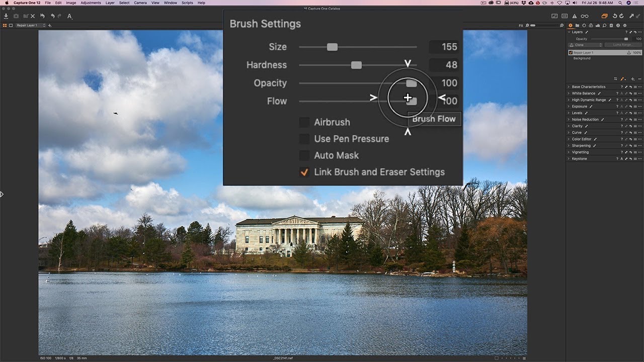Click the Layers Opacity slider handle
The width and height of the screenshot is (644, 362).
pyautogui.click(x=626, y=39)
